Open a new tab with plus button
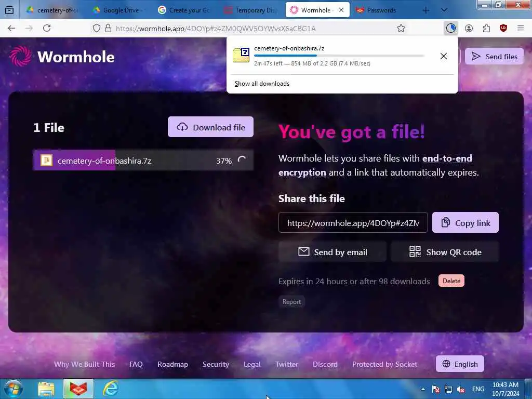532x399 pixels. pos(426,10)
